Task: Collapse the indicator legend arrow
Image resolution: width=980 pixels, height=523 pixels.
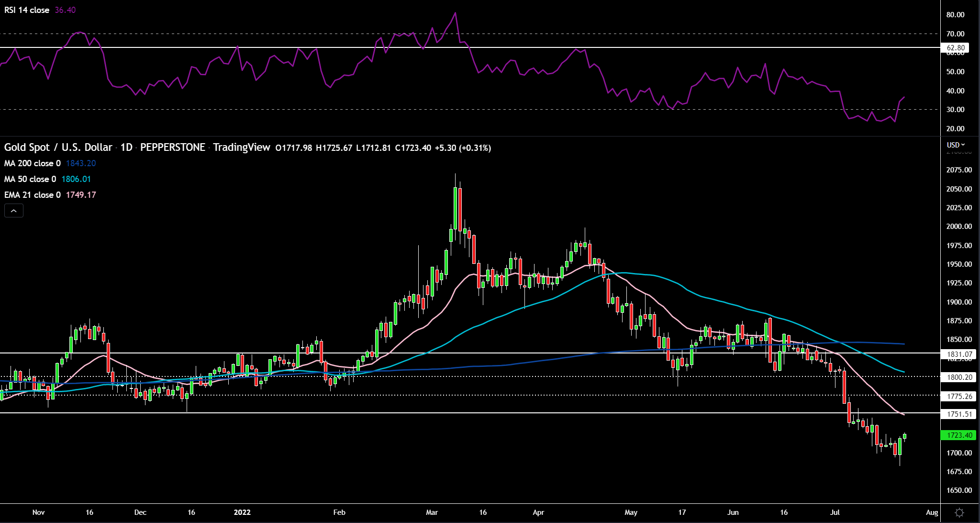Action: (14, 210)
